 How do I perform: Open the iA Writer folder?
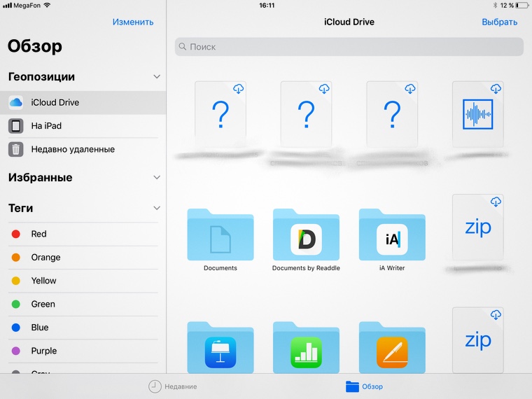(392, 234)
